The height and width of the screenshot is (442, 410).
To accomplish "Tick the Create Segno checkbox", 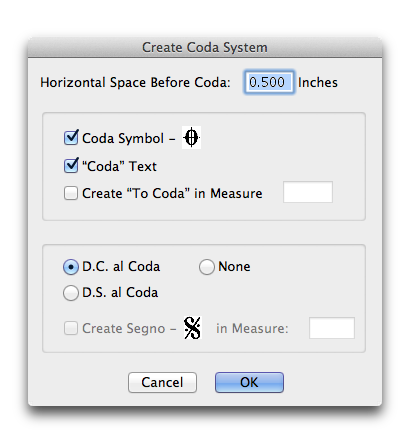I will (x=71, y=328).
